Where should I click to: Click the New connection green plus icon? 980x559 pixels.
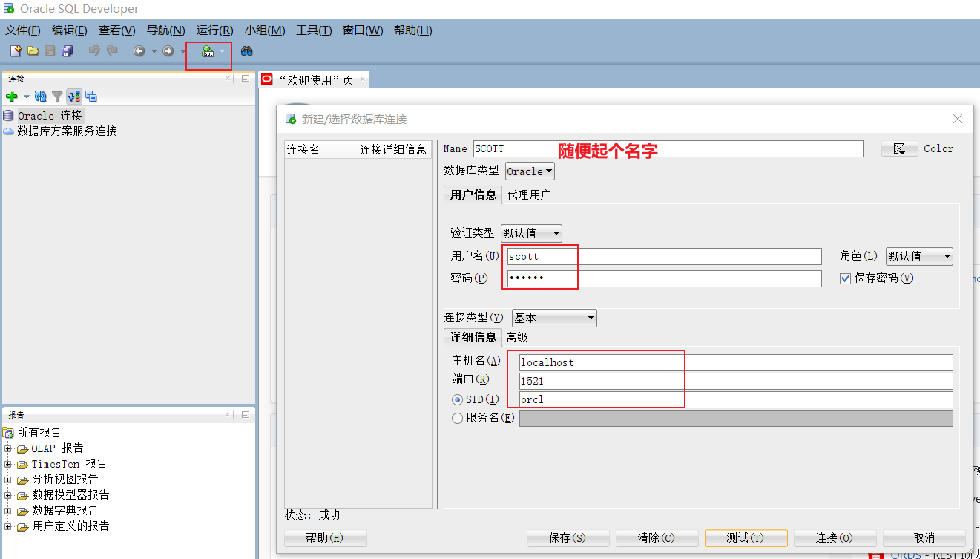tap(10, 96)
